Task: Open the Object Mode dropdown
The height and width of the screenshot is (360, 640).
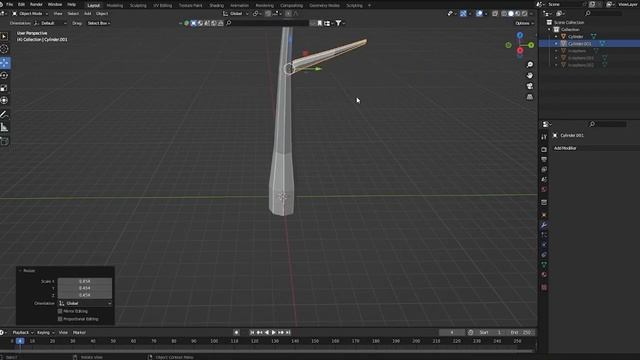Action: [x=30, y=13]
